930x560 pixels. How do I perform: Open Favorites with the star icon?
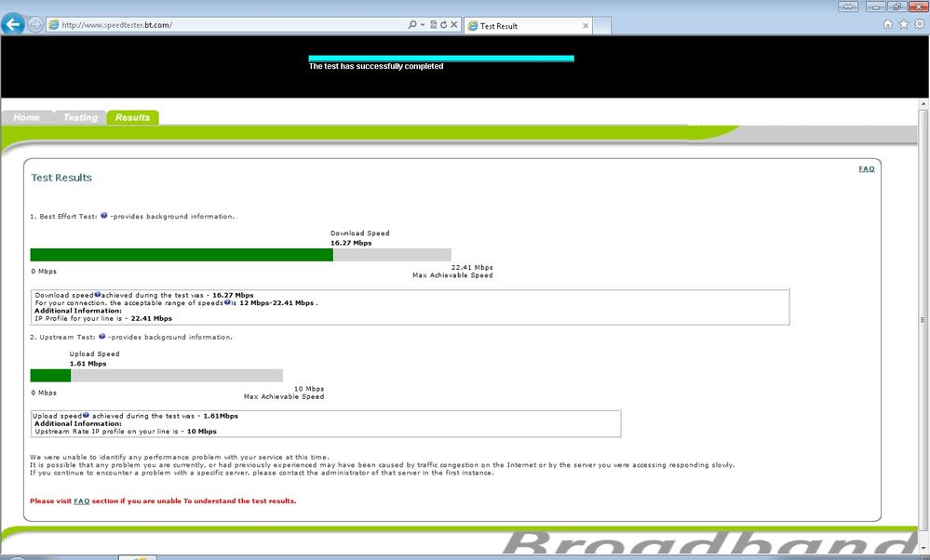904,24
